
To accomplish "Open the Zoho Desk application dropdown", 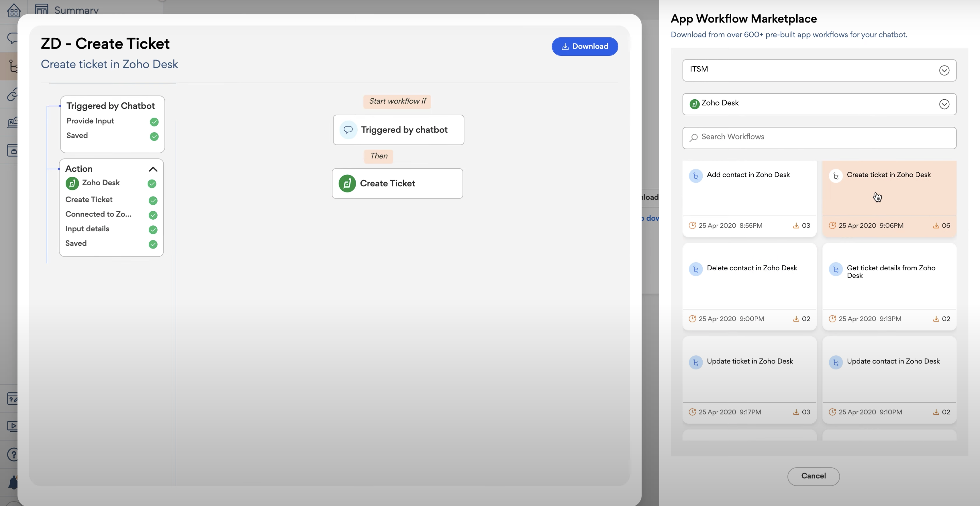I will point(819,104).
